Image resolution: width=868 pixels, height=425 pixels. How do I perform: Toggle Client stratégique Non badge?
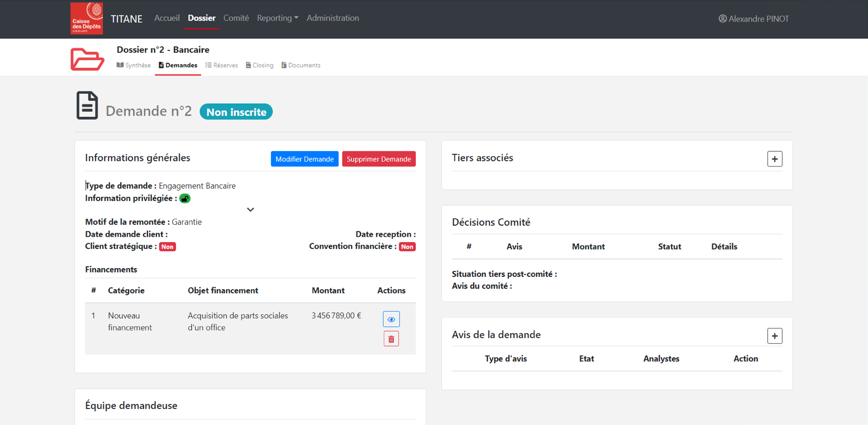tap(168, 247)
